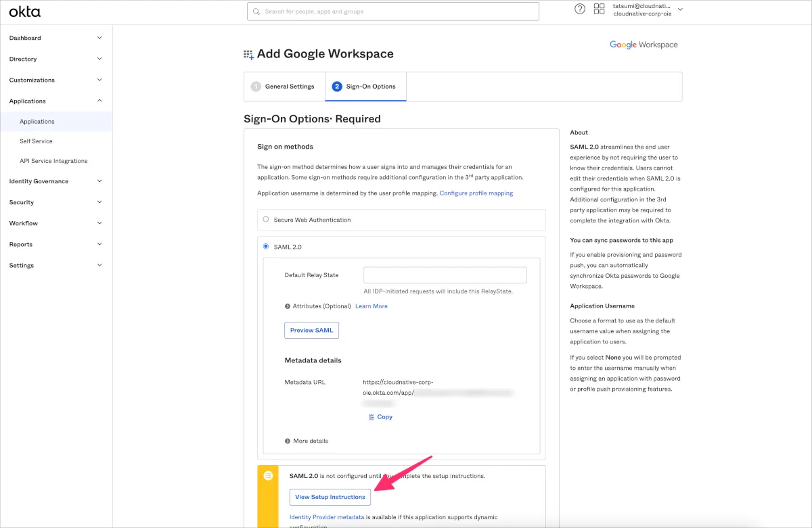Click the search magnifier icon
The height and width of the screenshot is (528, 812).
256,11
